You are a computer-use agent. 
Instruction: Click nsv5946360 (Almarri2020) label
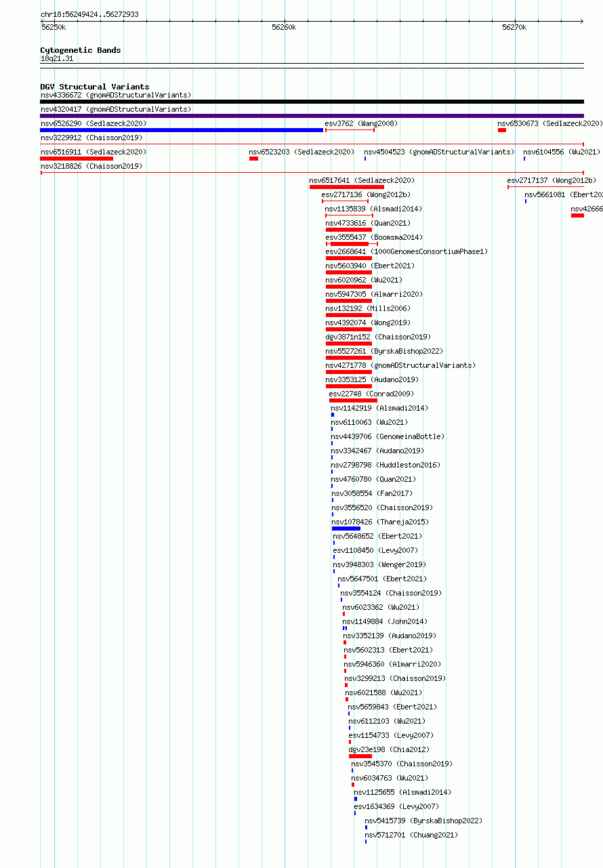pos(393,664)
